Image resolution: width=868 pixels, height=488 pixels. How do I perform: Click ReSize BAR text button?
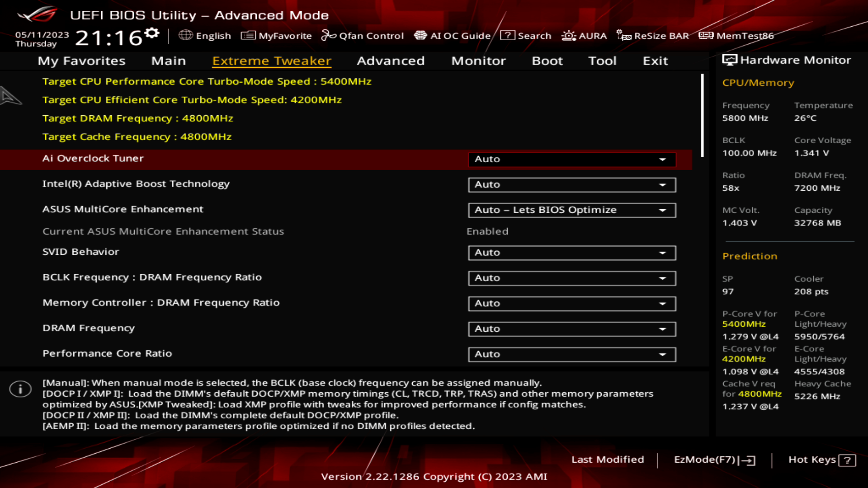(x=661, y=36)
